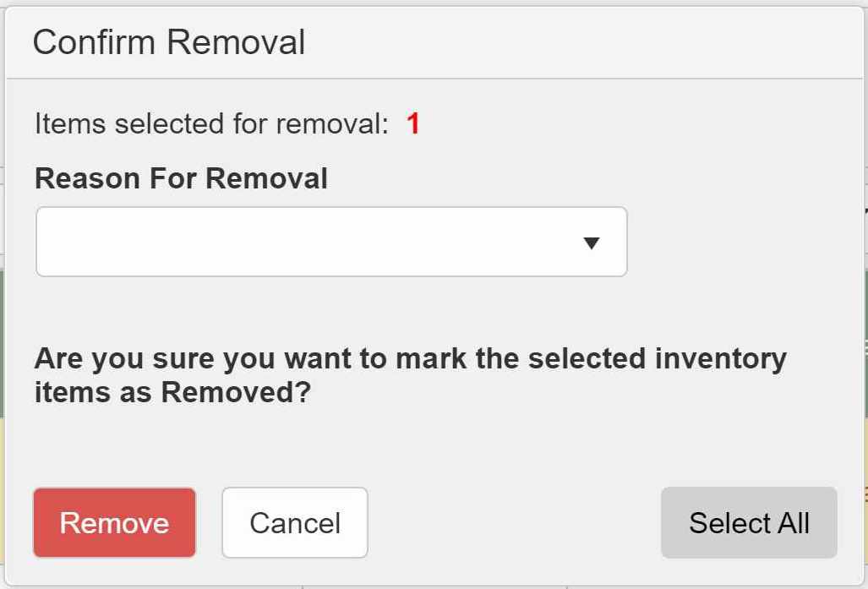
Task: Click the bold 'Reason For Removal' label
Action: (x=181, y=178)
